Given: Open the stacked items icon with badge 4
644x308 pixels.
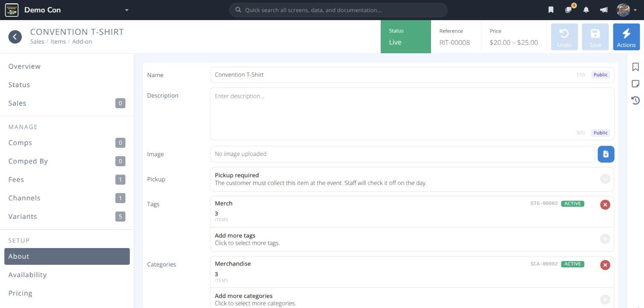Looking at the screenshot, I should click(x=569, y=10).
